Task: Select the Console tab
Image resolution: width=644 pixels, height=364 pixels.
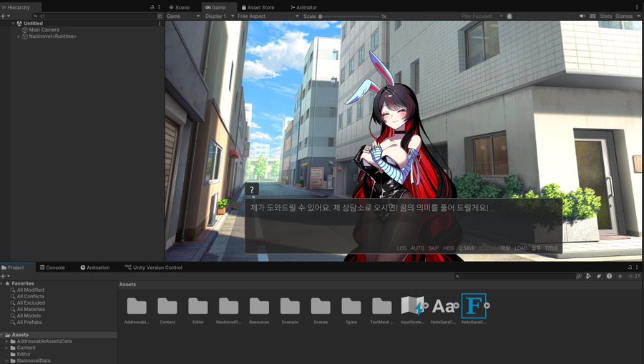Action: coord(52,267)
